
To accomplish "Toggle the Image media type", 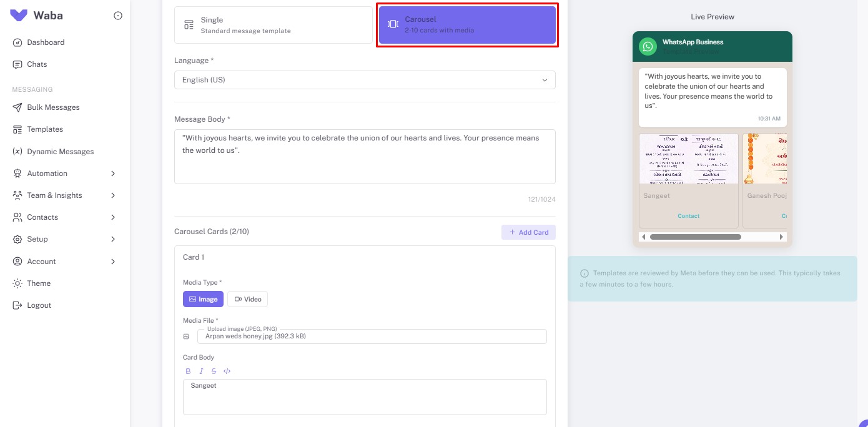I will [x=203, y=299].
